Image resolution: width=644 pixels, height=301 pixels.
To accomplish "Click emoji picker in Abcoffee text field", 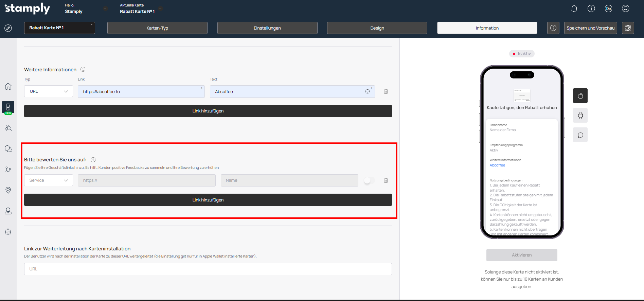I will coord(367,91).
